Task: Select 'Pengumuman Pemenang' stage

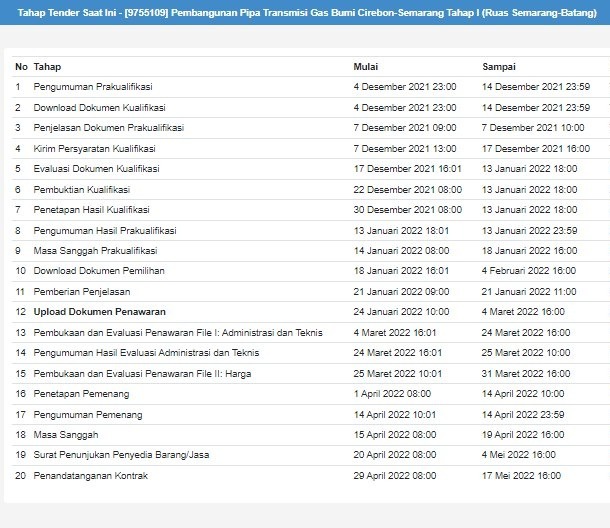Action: tap(88, 415)
